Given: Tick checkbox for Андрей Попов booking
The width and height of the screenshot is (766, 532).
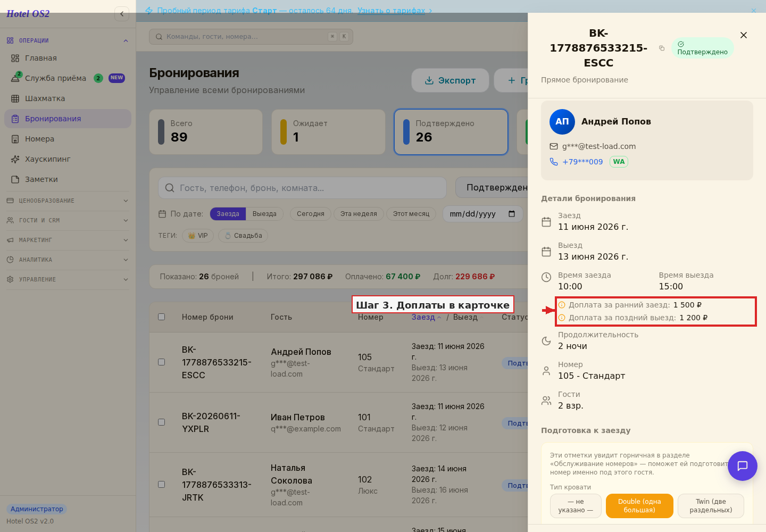Looking at the screenshot, I should coord(162,362).
